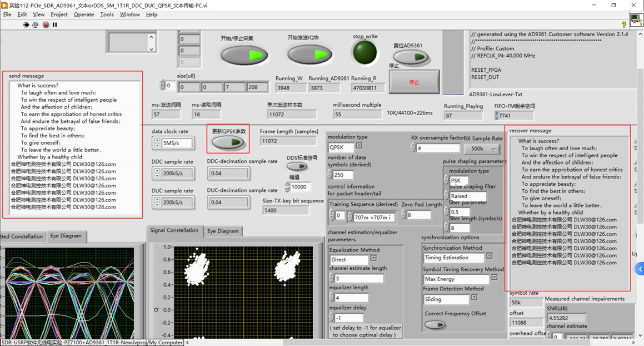Click the red 停止 button
The width and height of the screenshot is (644, 346).
414,82
